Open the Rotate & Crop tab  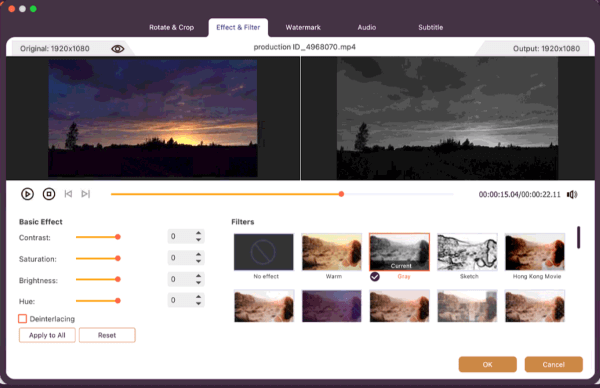[171, 27]
